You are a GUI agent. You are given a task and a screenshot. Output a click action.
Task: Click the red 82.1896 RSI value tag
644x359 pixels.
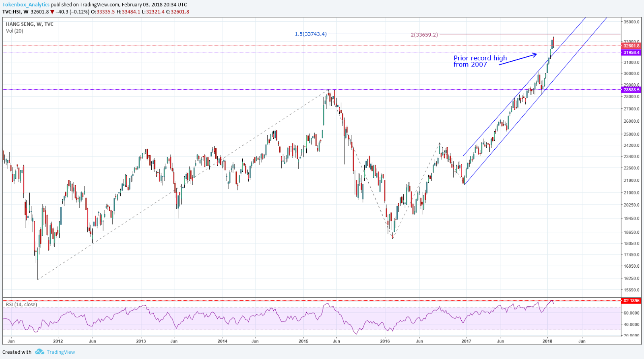pos(631,301)
